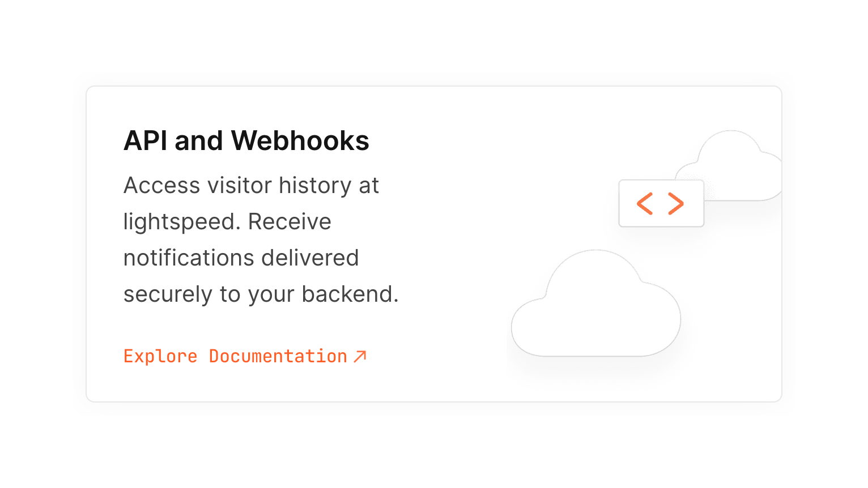
Task: Click the left angle bracket symbol
Action: pyautogui.click(x=645, y=203)
